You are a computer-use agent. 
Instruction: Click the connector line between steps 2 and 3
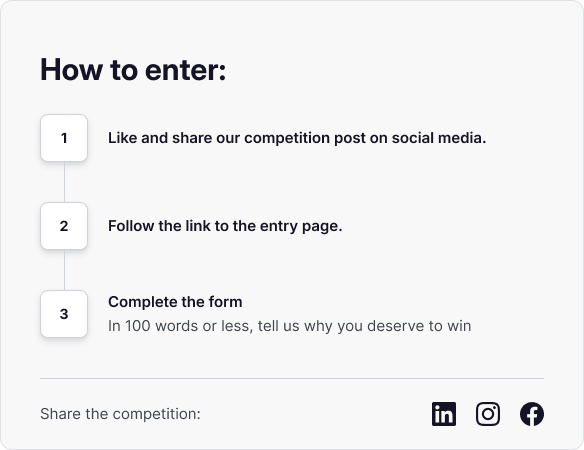[x=64, y=270]
